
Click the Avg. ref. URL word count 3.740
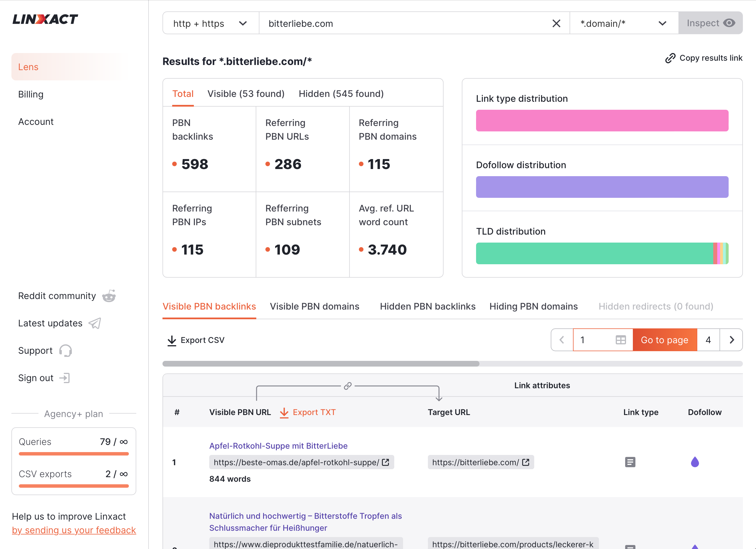(396, 234)
